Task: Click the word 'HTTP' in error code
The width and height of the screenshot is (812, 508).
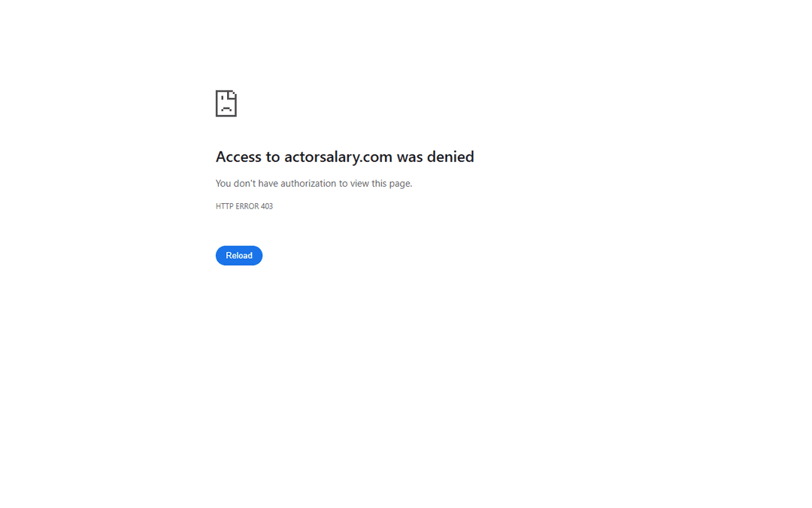Action: tap(224, 206)
